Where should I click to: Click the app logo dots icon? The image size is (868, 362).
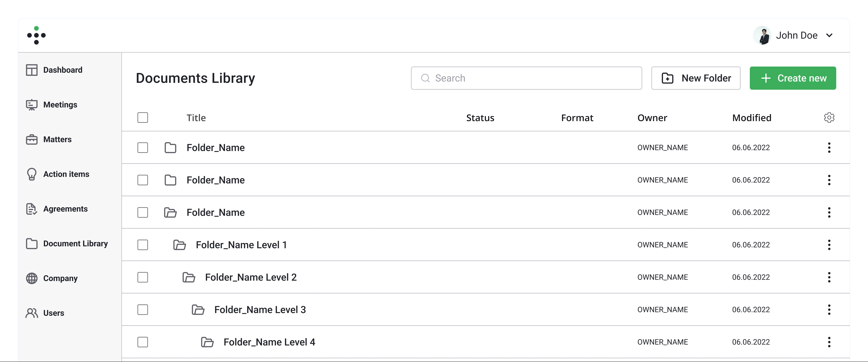tap(36, 35)
